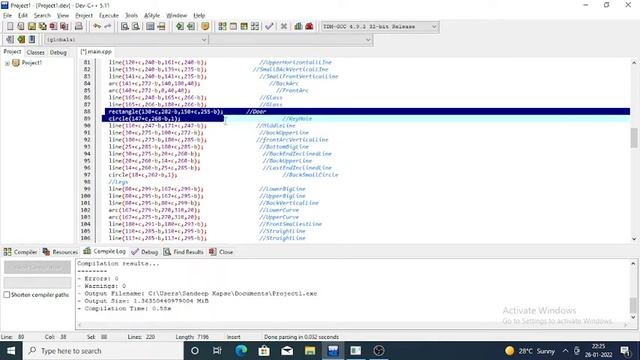Open the View menu

point(62,16)
